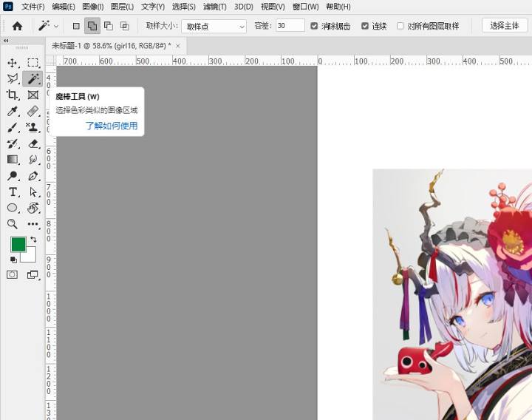The width and height of the screenshot is (532, 420).
Task: Click the New Selection mode button
Action: 76,26
